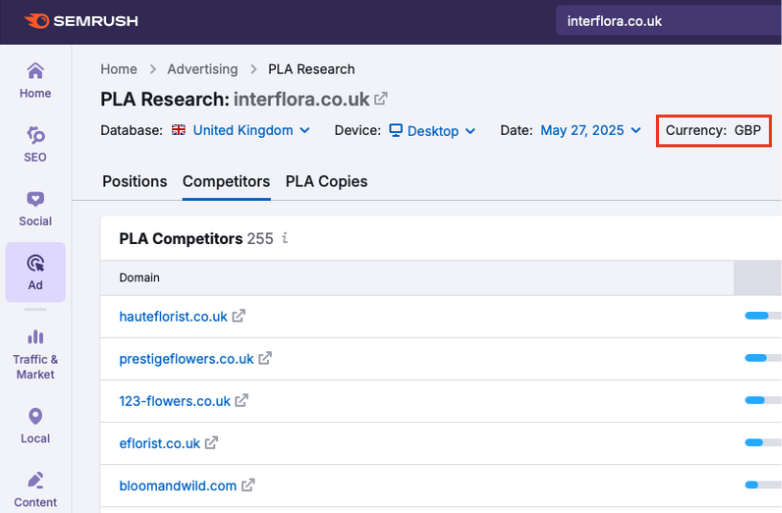Open the bloomandwild.com competitor link
The image size is (782, 513).
[178, 485]
